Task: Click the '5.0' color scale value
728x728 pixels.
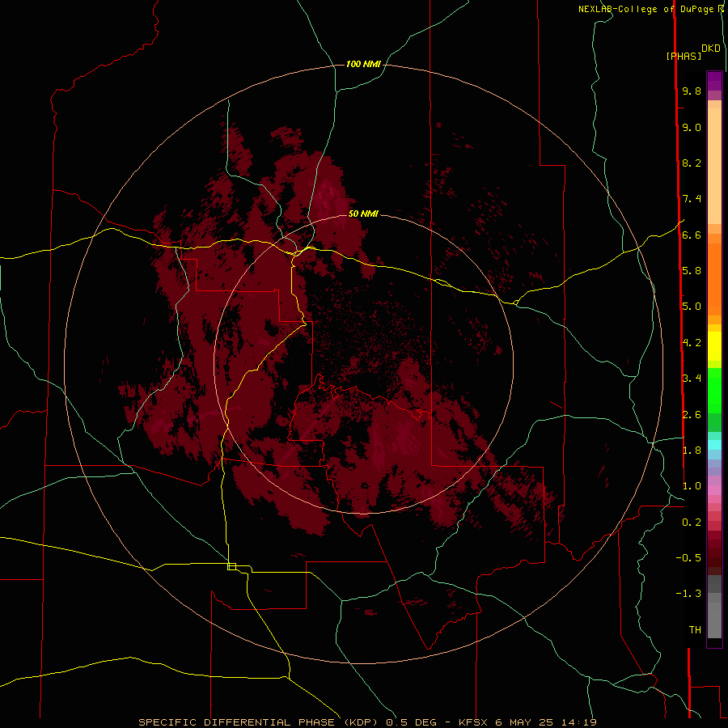Action: [692, 307]
